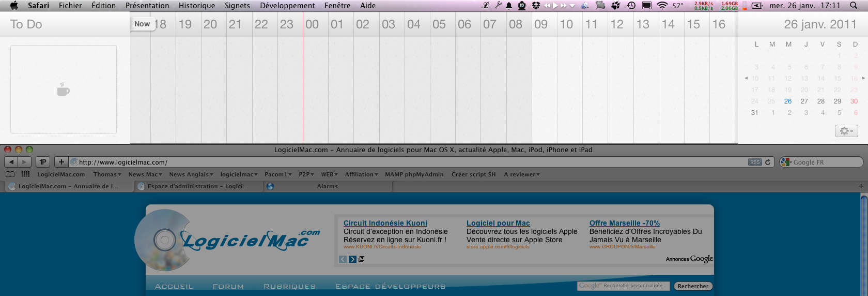Go to FORUM in site navigation
Screen dimensions: 868x296
pyautogui.click(x=228, y=286)
